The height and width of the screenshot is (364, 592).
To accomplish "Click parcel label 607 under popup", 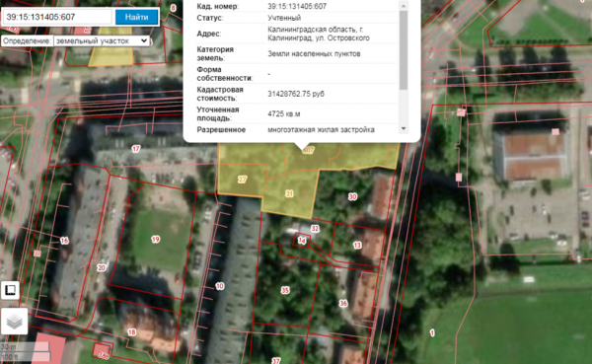I will (x=309, y=150).
